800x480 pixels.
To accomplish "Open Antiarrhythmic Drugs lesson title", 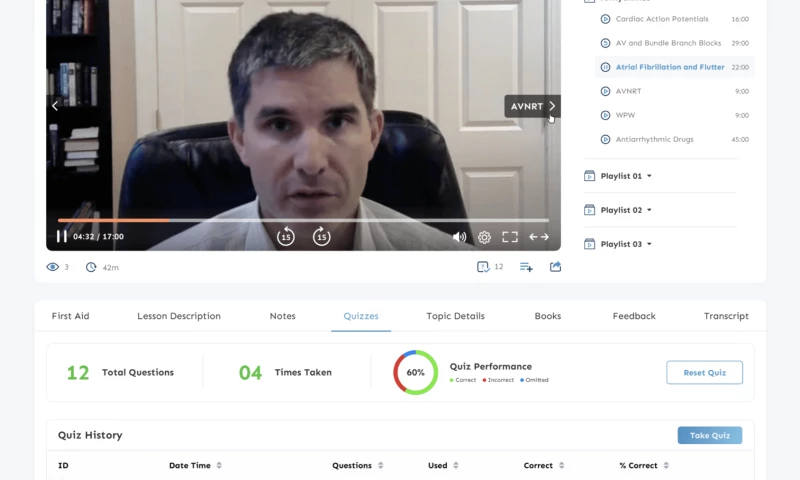I will click(655, 139).
